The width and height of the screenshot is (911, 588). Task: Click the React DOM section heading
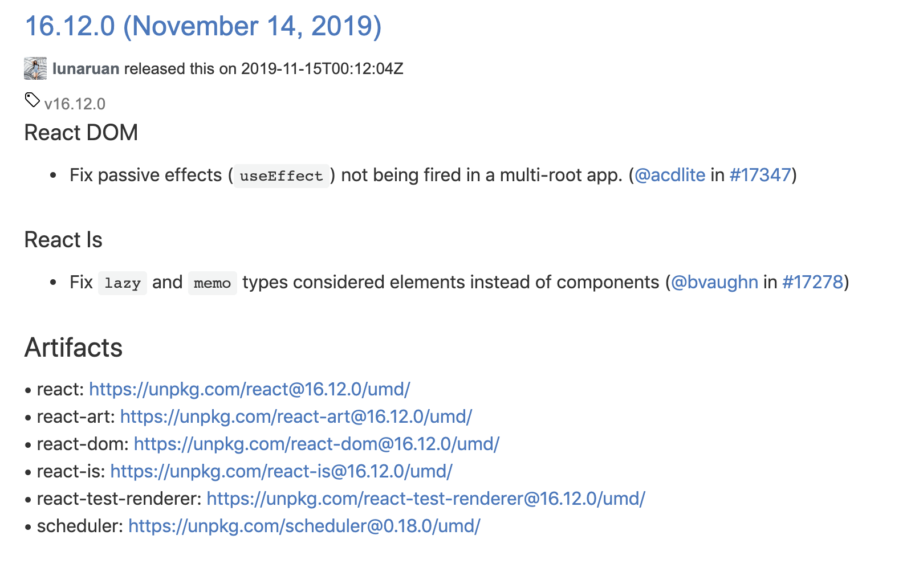coord(81,133)
